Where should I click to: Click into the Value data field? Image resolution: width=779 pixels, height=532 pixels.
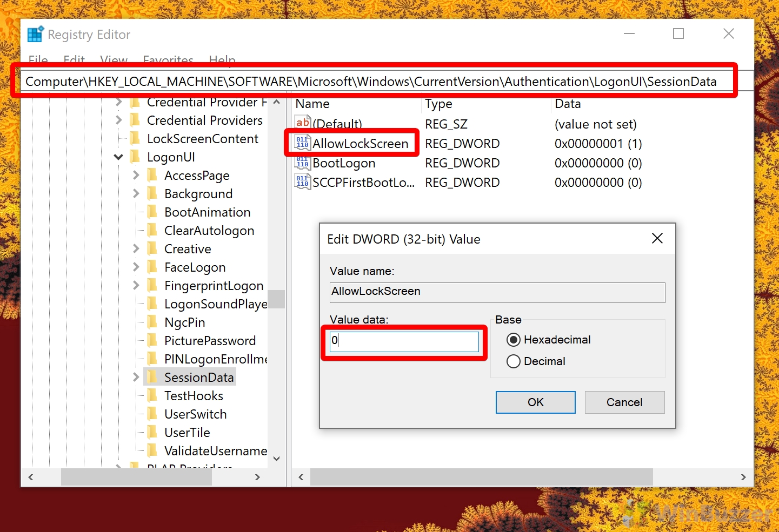point(404,341)
